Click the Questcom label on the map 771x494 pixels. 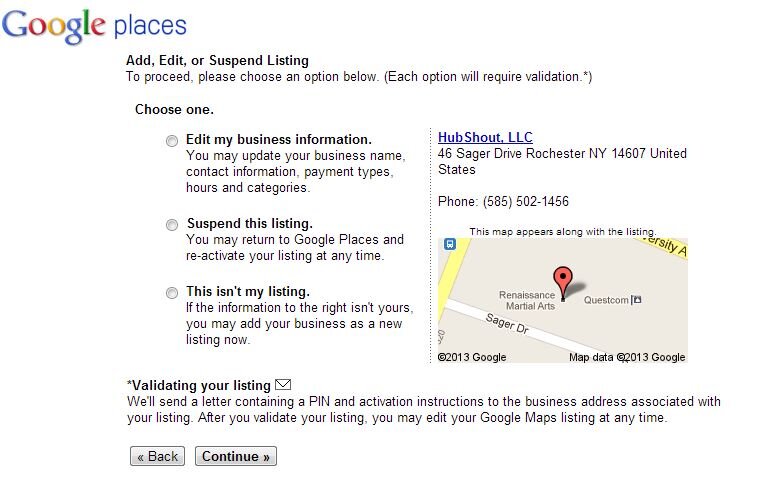tap(606, 300)
